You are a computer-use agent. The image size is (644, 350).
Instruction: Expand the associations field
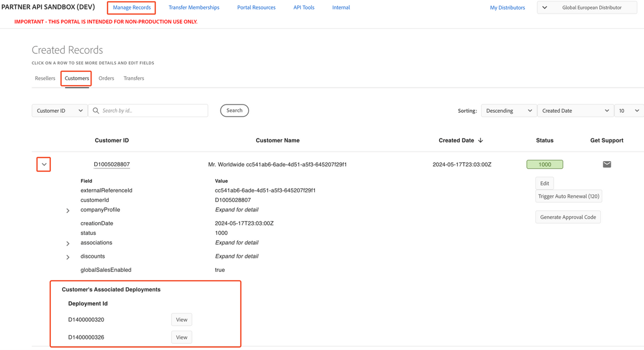(68, 243)
